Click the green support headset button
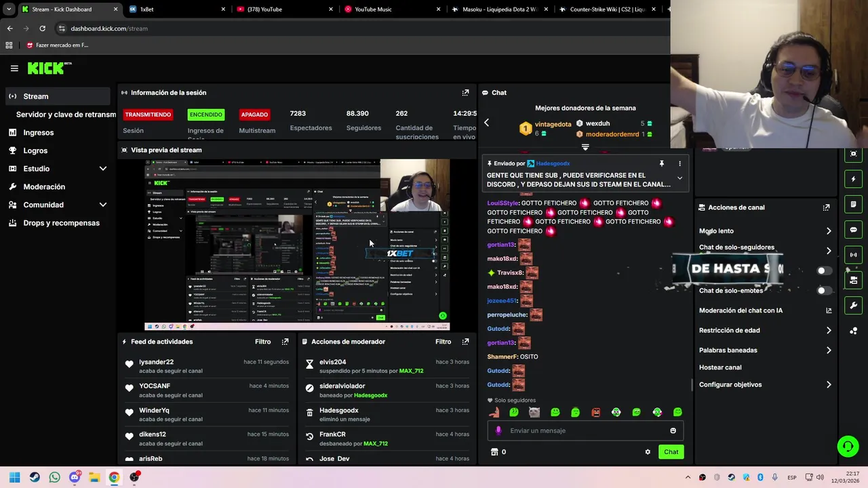Viewport: 868px width, 488px height. click(x=848, y=446)
